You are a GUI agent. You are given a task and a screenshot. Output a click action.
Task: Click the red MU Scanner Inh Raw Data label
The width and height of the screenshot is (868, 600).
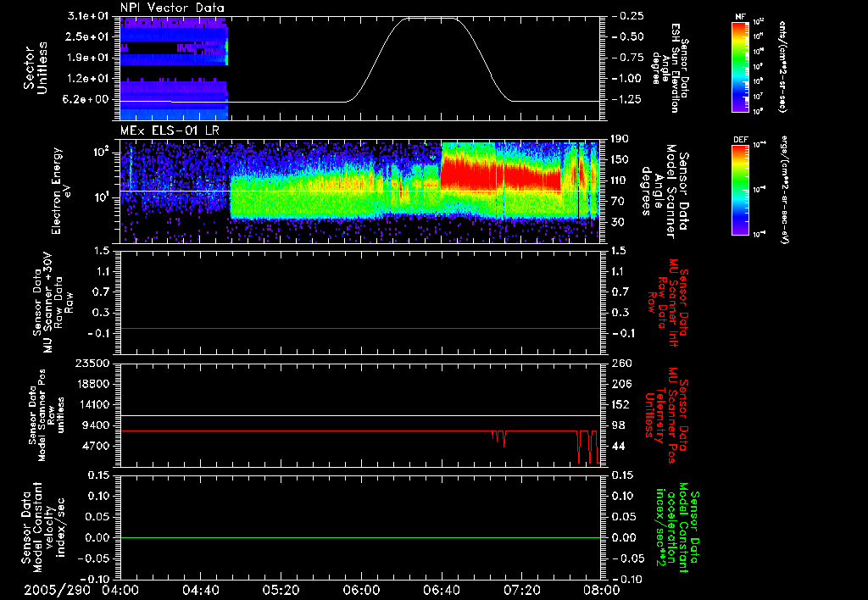[x=668, y=303]
